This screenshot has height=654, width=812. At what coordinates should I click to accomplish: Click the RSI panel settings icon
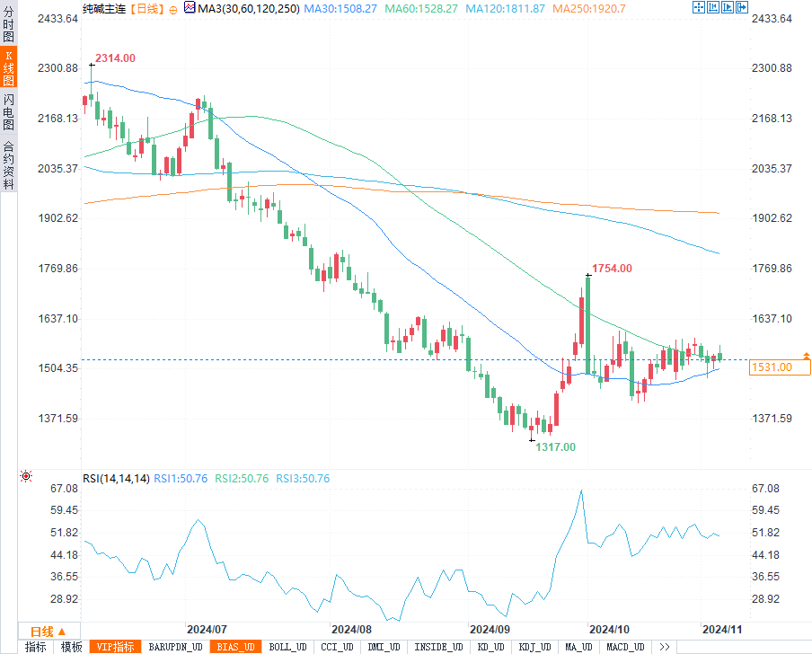[26, 477]
